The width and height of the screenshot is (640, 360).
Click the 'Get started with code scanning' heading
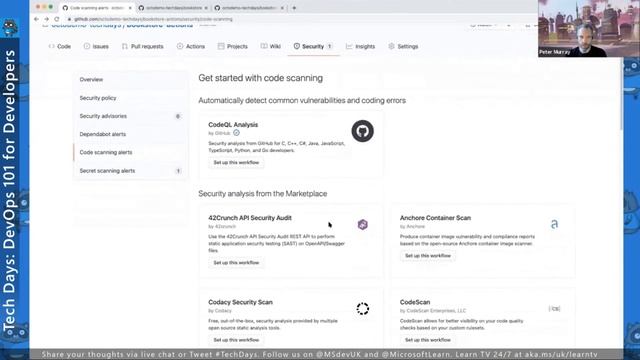(260, 78)
